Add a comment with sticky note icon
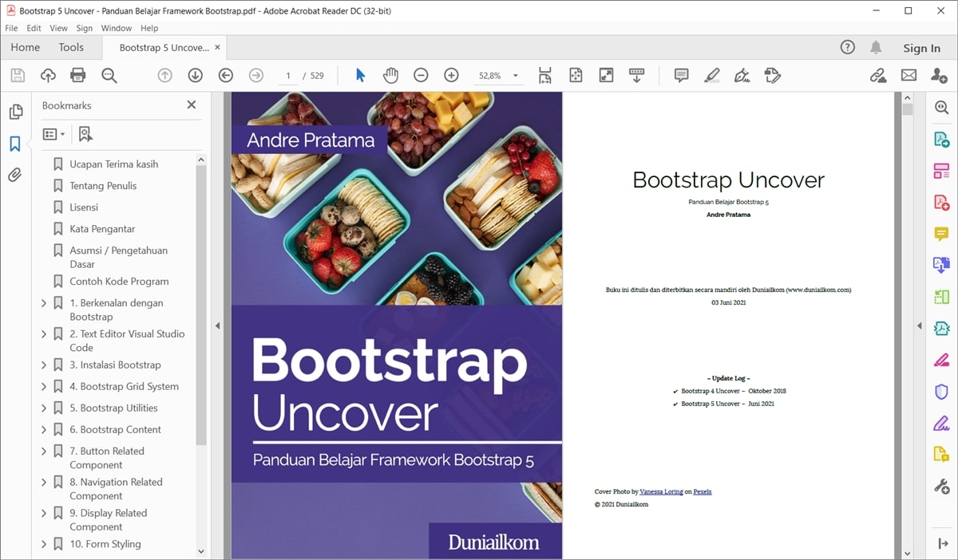This screenshot has width=958, height=560. 681,76
